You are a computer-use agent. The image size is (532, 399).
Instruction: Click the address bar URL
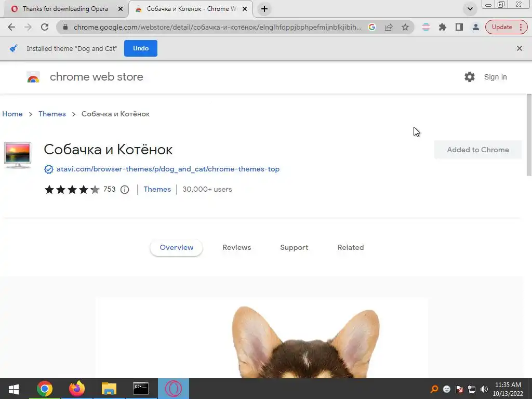pos(217,27)
